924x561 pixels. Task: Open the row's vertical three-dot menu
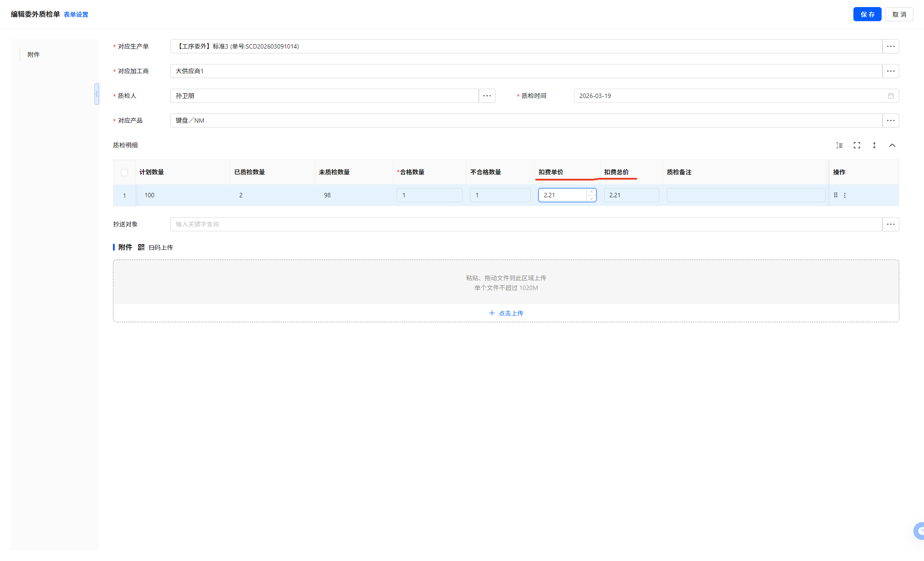tap(845, 195)
